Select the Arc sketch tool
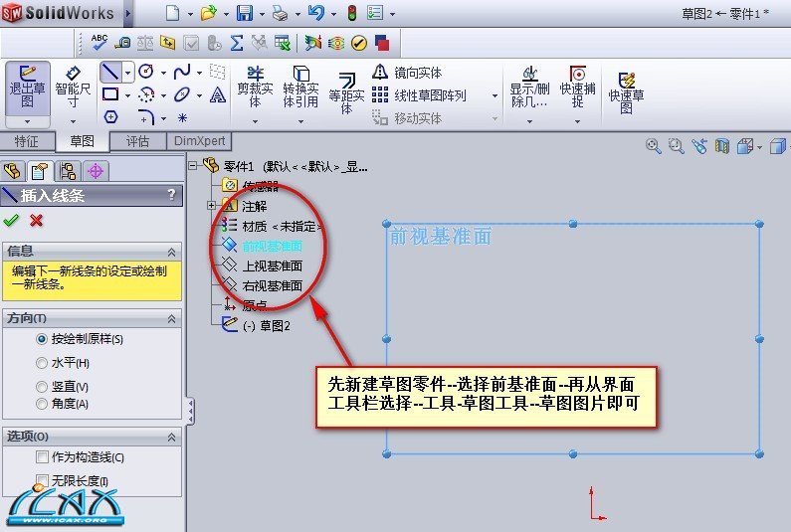 [146, 94]
